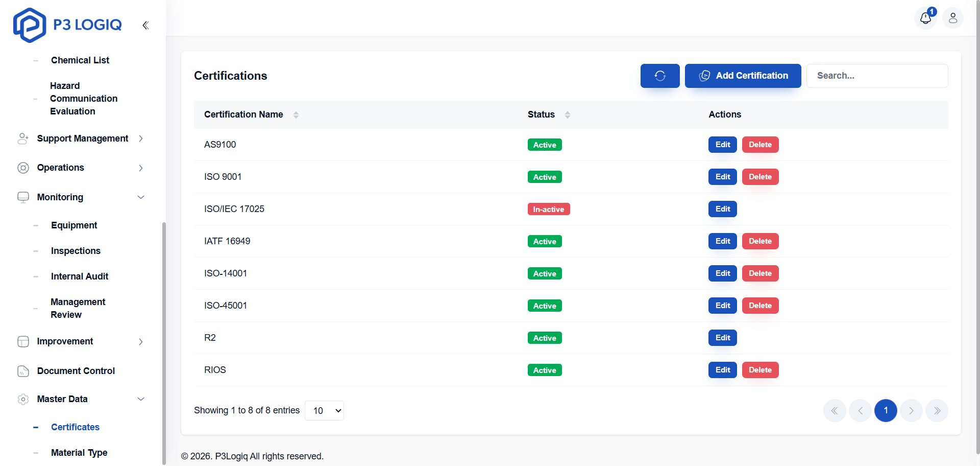
Task: Select Certificates in the sidebar menu
Action: click(75, 427)
